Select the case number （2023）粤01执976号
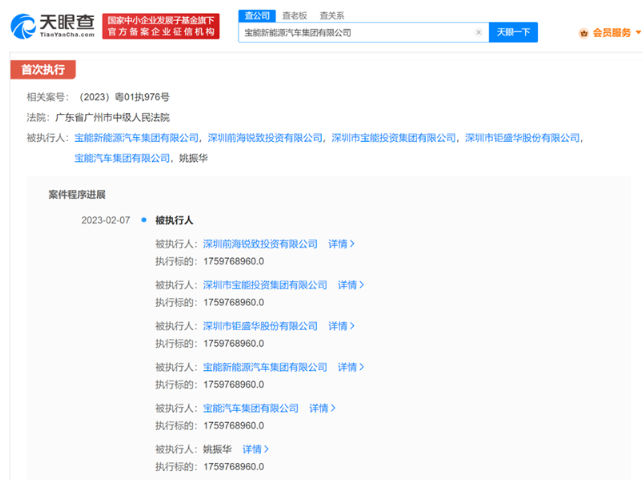This screenshot has width=643, height=480. coord(124,97)
